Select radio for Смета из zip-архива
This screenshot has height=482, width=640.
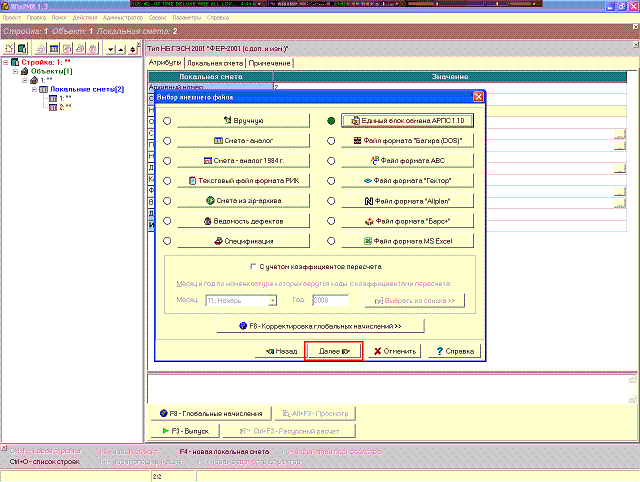(167, 201)
